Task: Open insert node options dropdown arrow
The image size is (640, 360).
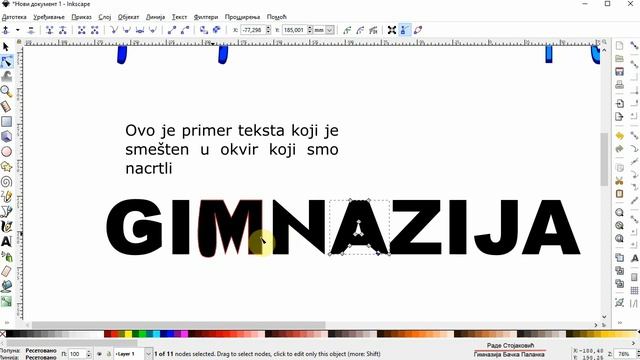Action: coord(18,30)
